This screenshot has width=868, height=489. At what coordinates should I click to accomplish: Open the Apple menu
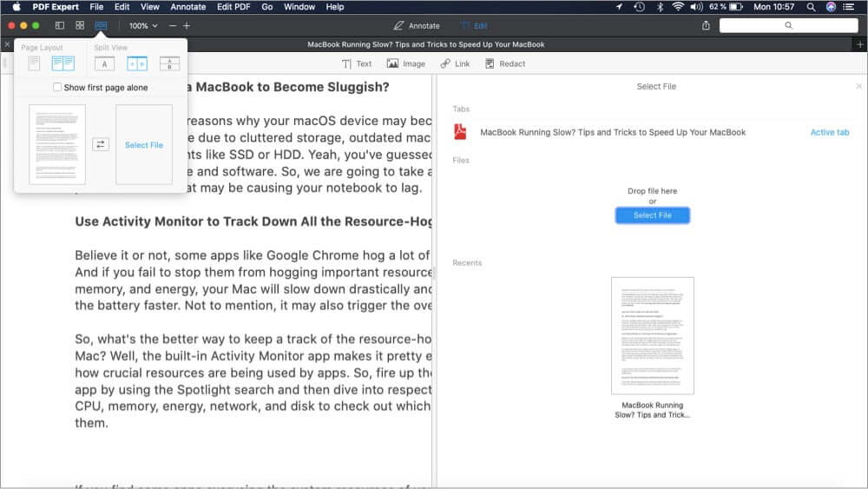pyautogui.click(x=16, y=7)
